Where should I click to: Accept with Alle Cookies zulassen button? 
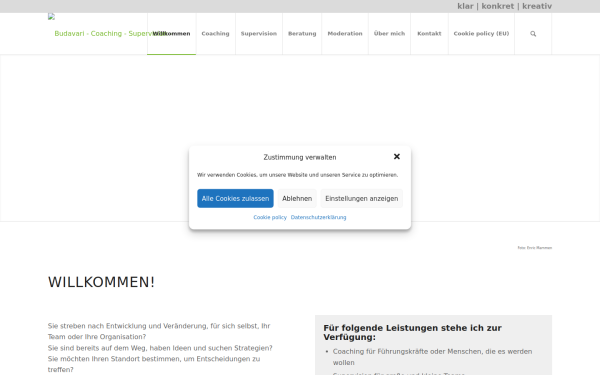235,198
